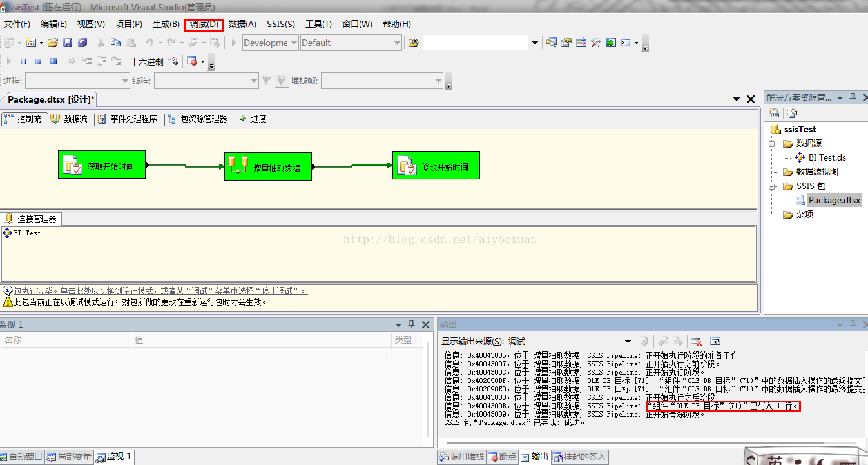
Task: Click the 获取开始时间 task box
Action: tap(101, 166)
